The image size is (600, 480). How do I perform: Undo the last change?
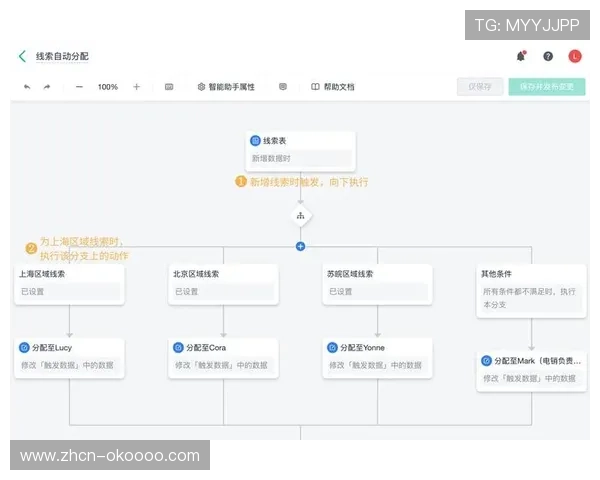27,87
